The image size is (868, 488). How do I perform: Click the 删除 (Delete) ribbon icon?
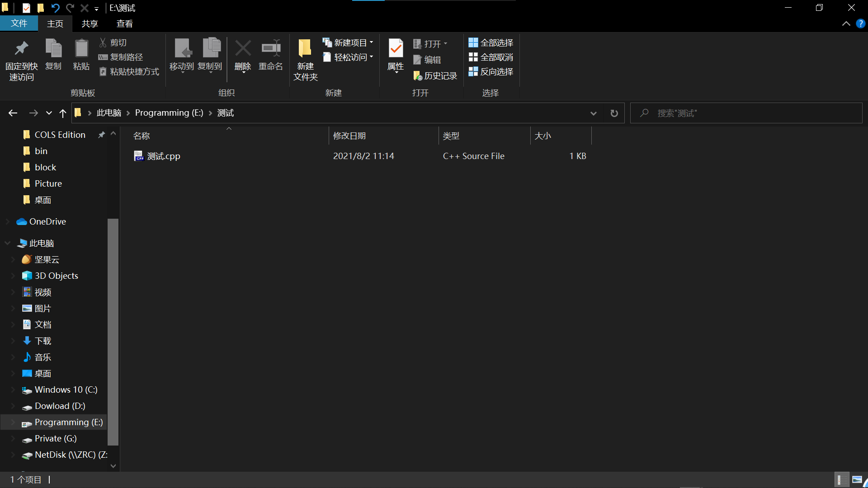click(x=242, y=54)
